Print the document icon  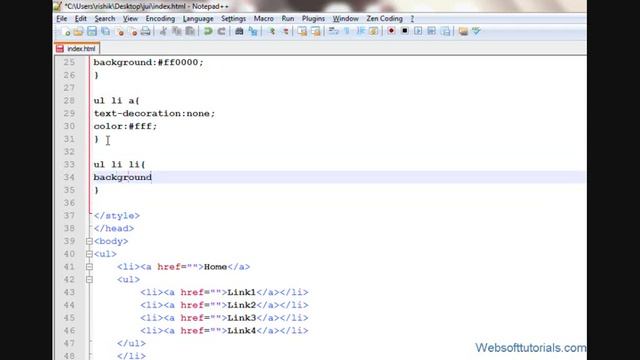pyautogui.click(x=145, y=31)
